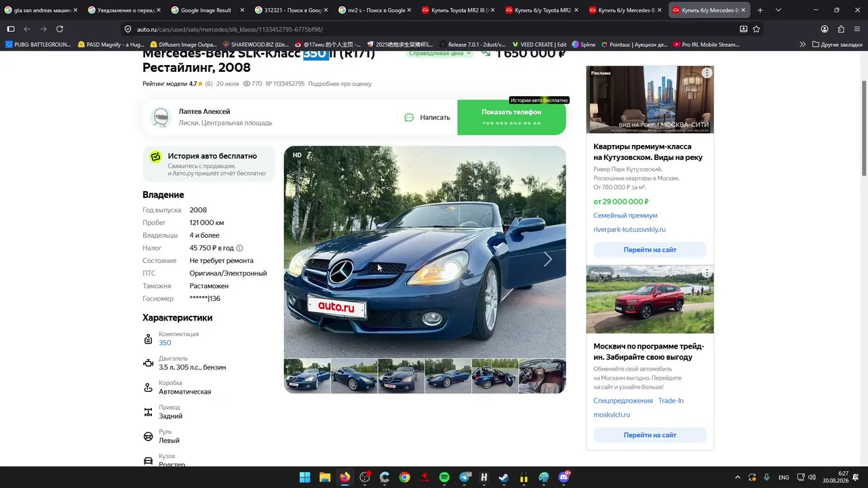Open the 'Pro IRL Mobile Stream' bookmark
This screenshot has height=488, width=868.
pyautogui.click(x=706, y=45)
